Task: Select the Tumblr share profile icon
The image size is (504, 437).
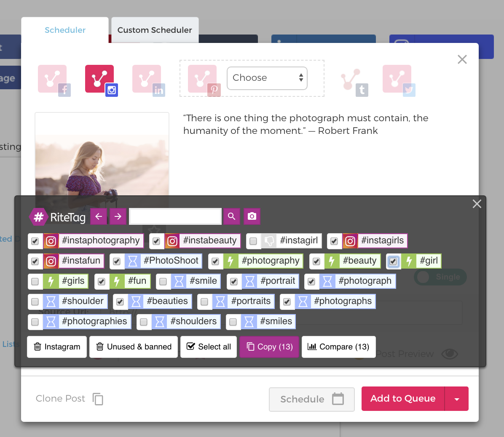Action: pos(354,82)
